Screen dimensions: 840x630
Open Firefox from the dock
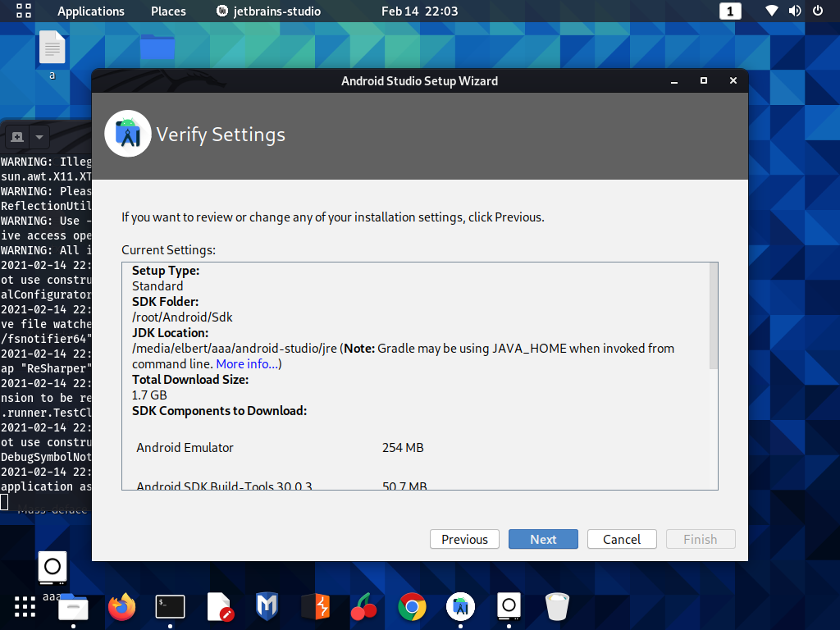121,607
